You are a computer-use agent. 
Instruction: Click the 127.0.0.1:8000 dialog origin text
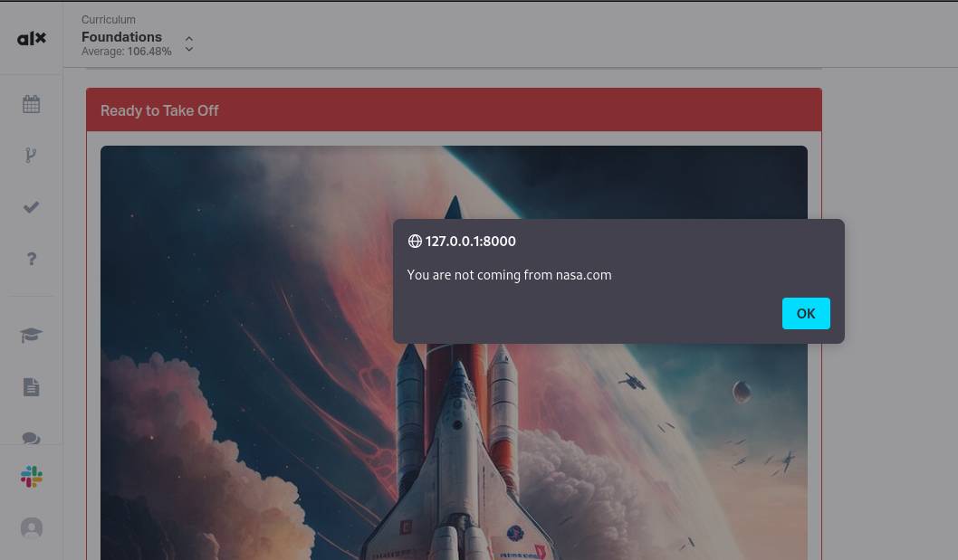click(471, 242)
